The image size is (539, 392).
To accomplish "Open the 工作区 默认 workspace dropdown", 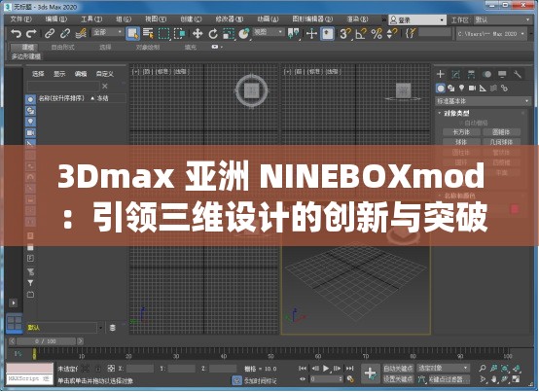I will tap(503, 19).
